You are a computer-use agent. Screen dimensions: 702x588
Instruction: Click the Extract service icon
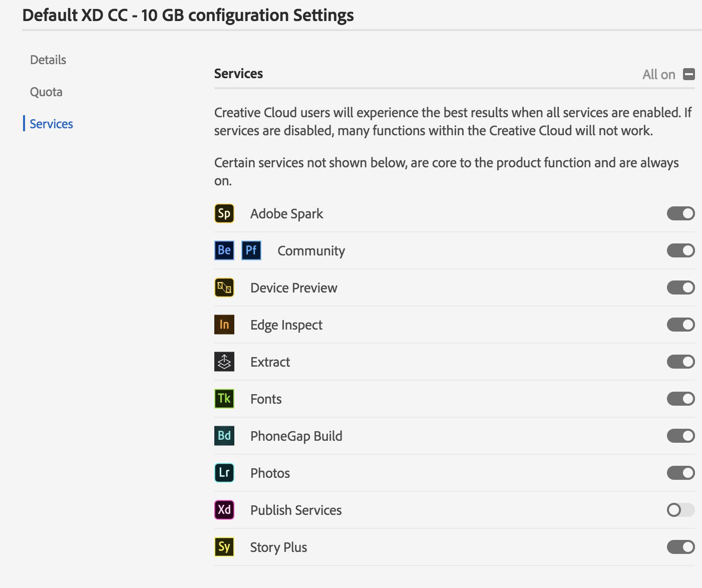pyautogui.click(x=224, y=362)
